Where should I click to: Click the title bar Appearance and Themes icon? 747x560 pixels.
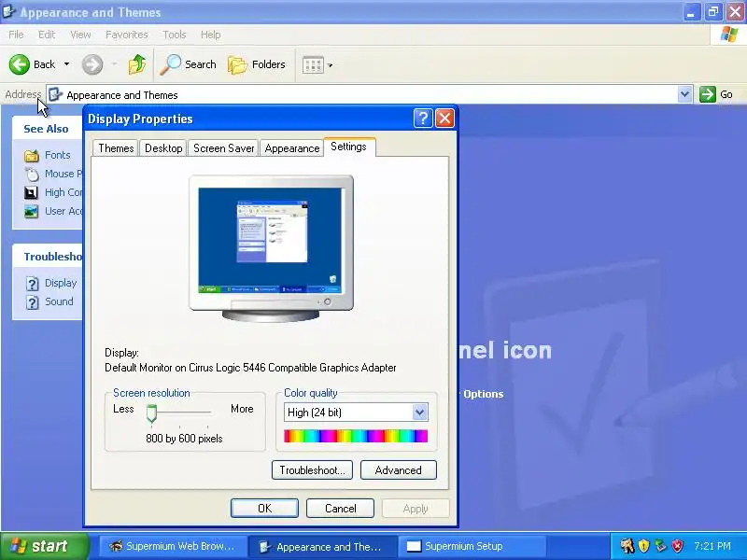tap(8, 12)
